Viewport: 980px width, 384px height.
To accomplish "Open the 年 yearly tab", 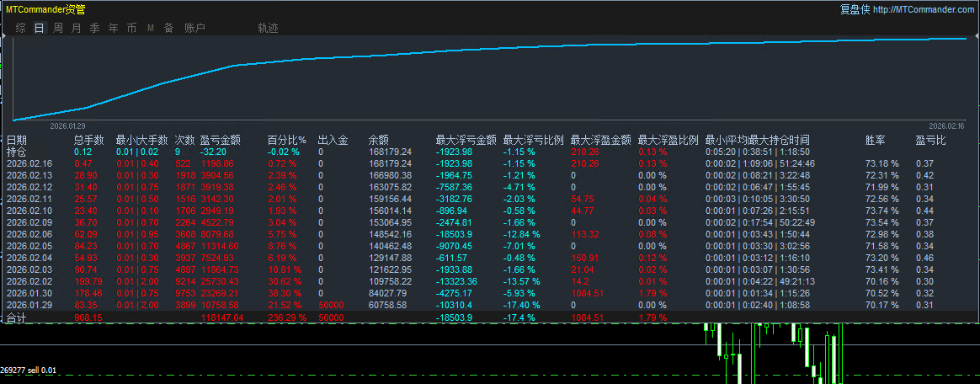I will (113, 28).
